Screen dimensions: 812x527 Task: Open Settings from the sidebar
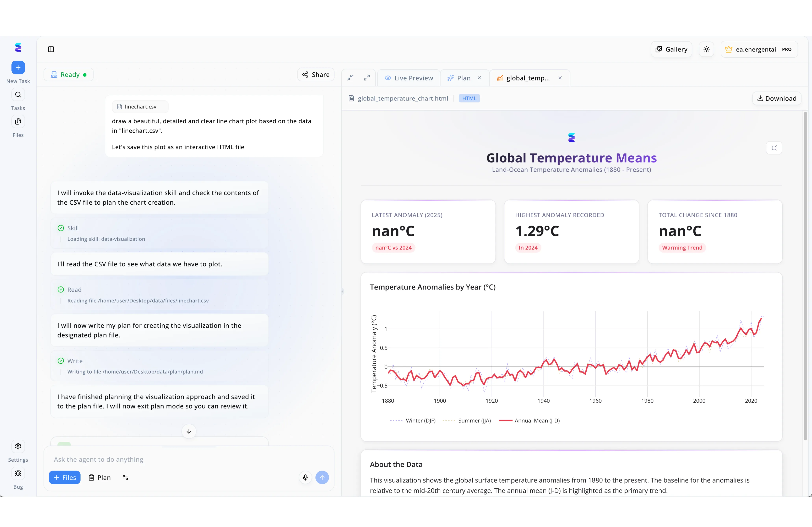click(x=18, y=446)
